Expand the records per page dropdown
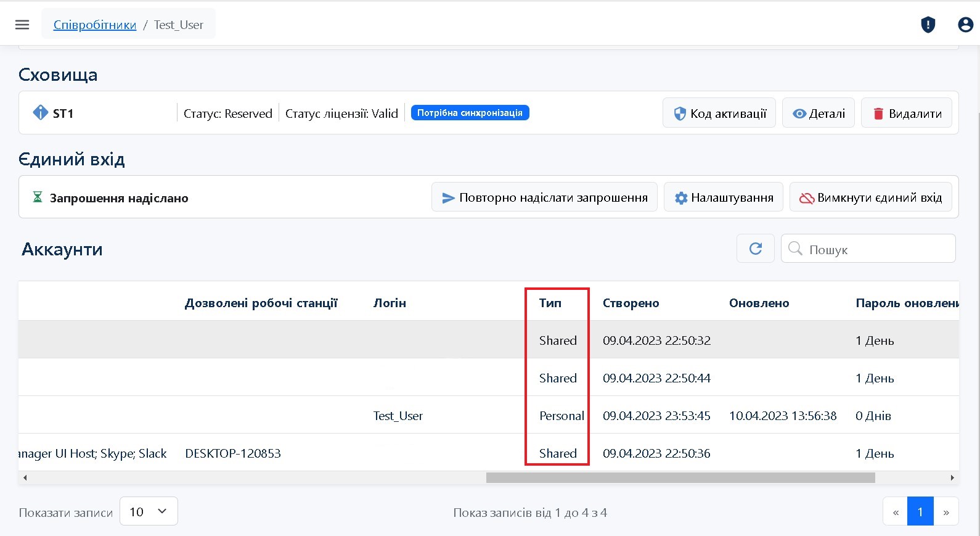The image size is (980, 536). 149,511
